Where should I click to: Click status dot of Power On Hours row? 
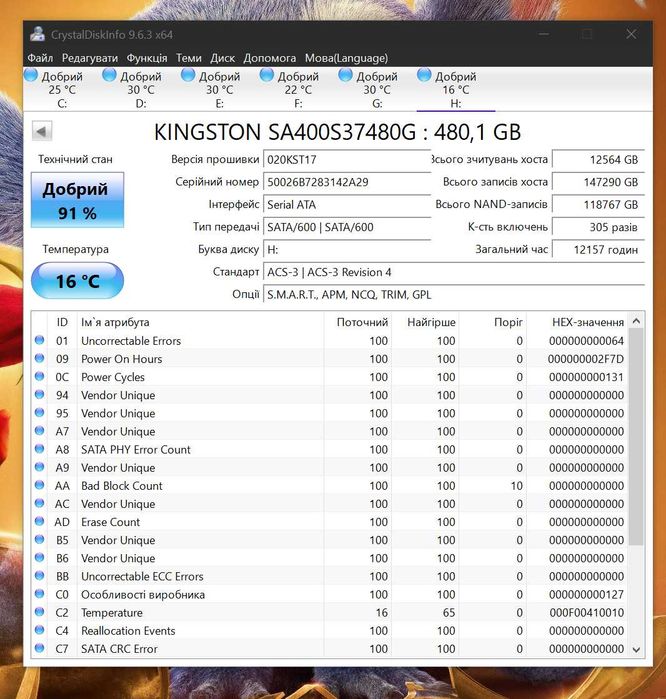pyautogui.click(x=40, y=358)
